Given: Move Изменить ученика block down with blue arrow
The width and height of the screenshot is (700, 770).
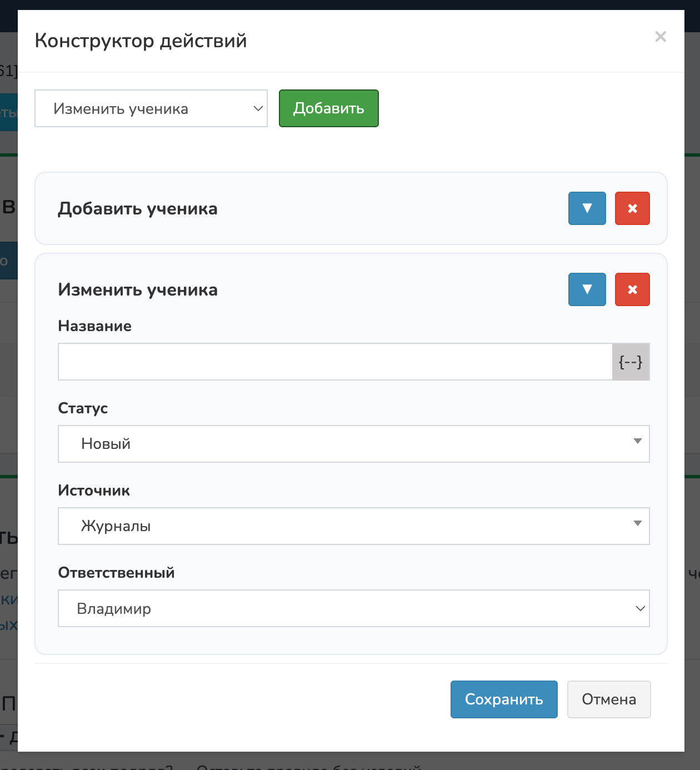Looking at the screenshot, I should tap(587, 289).
